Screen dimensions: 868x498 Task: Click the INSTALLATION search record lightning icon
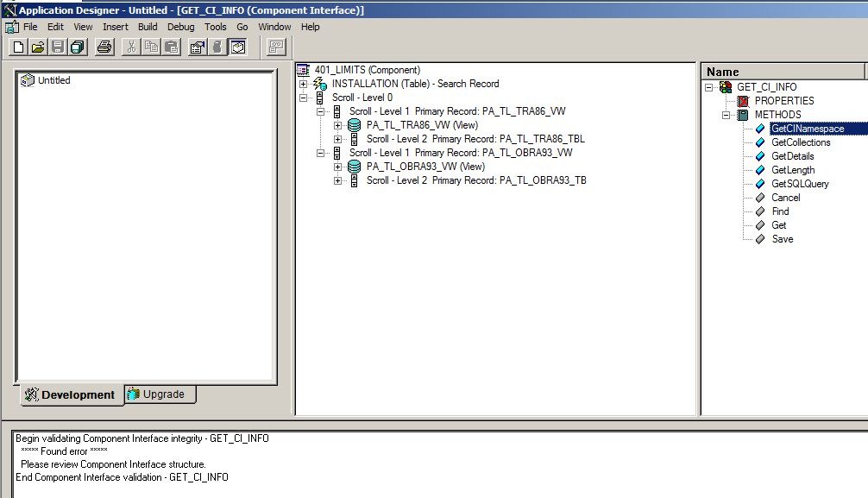[320, 84]
